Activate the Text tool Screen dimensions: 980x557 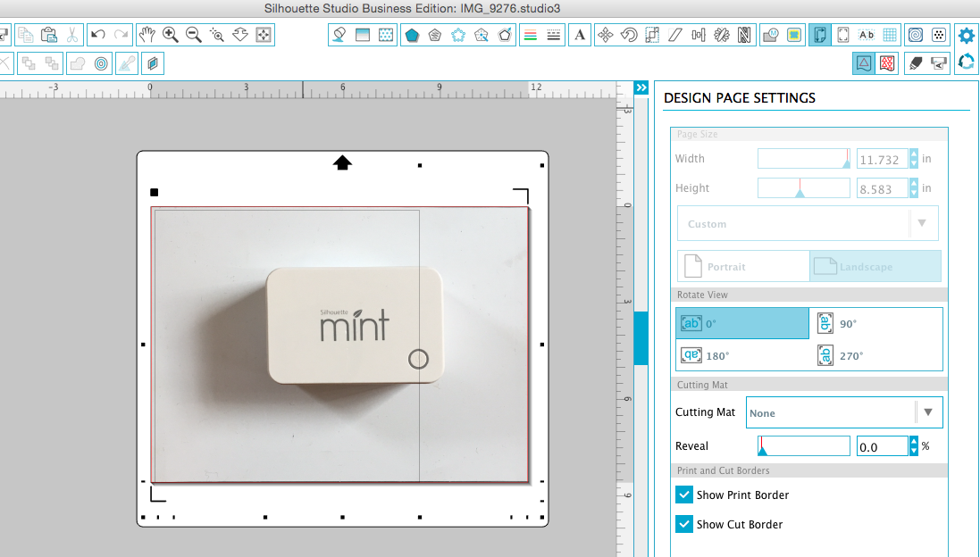pos(579,35)
